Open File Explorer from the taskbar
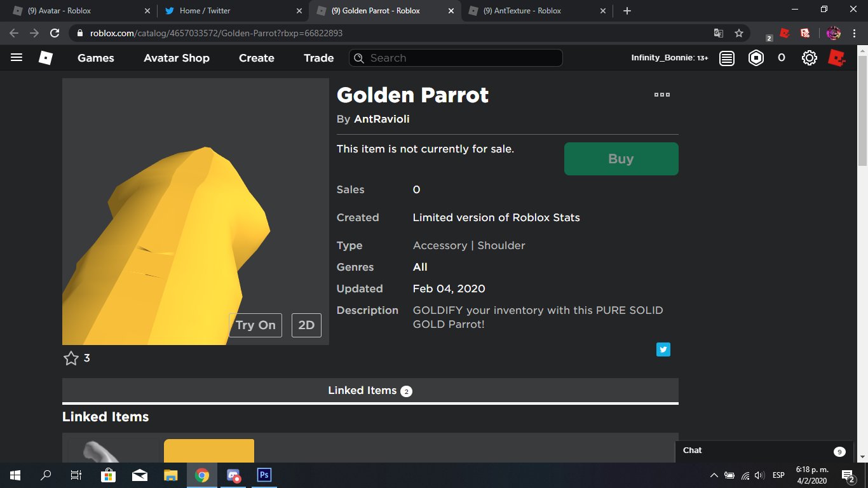The height and width of the screenshot is (488, 868). (x=170, y=475)
